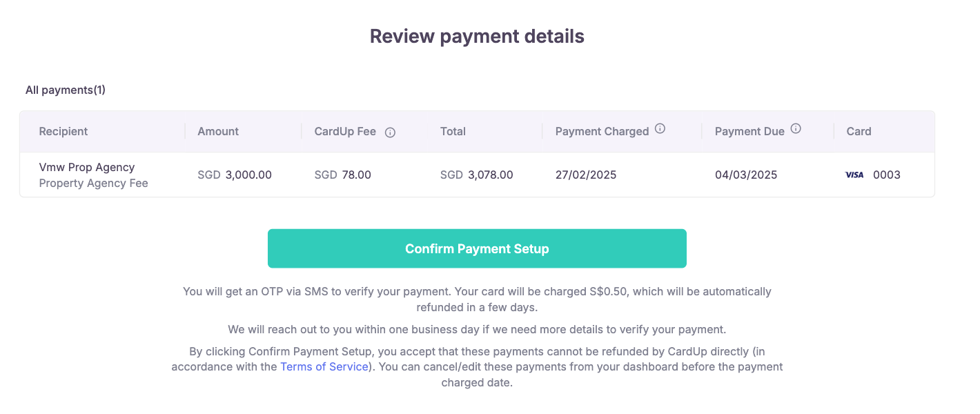Click the Recipient column header

click(x=63, y=131)
